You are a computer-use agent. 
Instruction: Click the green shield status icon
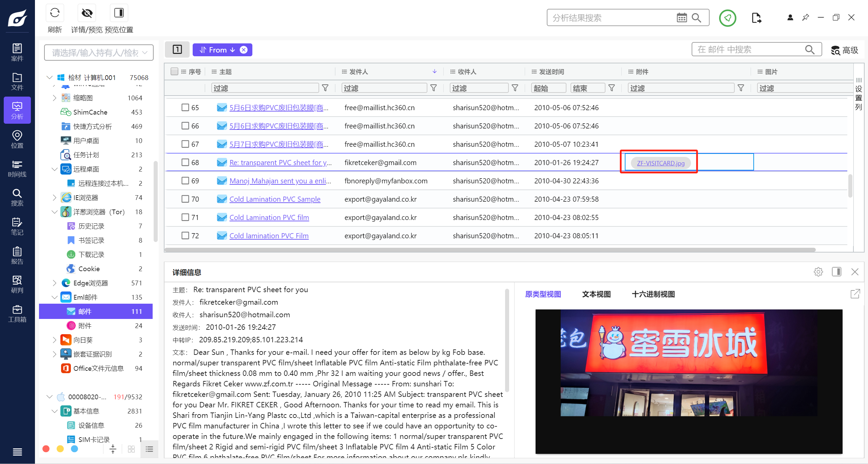click(x=727, y=18)
